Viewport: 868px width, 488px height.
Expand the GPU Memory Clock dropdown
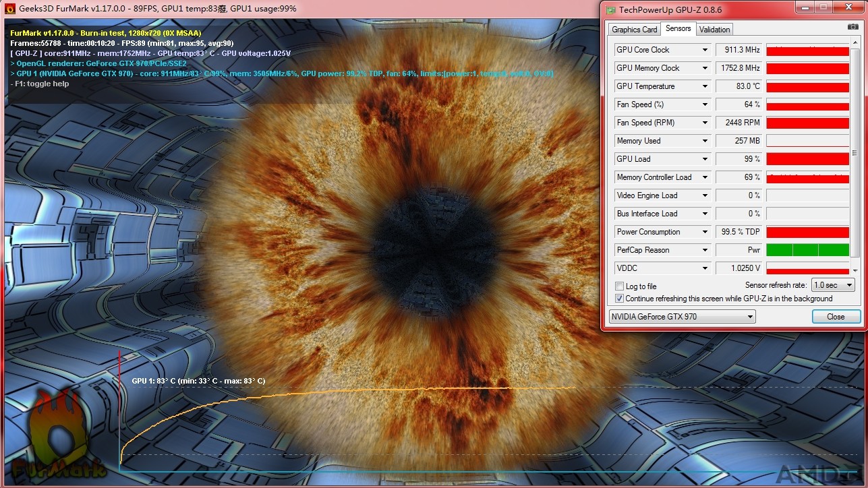705,68
